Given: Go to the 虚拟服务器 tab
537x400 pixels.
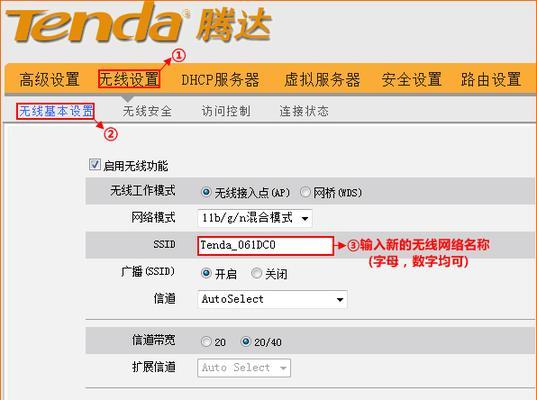Looking at the screenshot, I should pos(322,80).
